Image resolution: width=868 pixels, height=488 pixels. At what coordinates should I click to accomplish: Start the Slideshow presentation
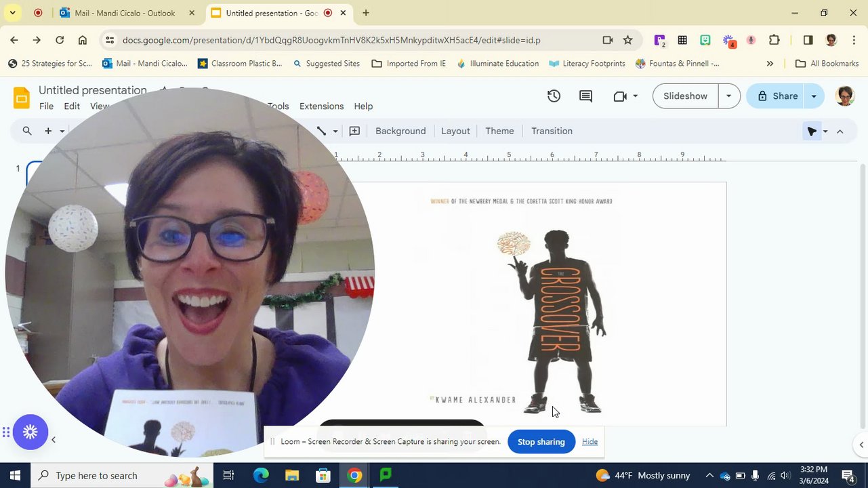tap(685, 96)
